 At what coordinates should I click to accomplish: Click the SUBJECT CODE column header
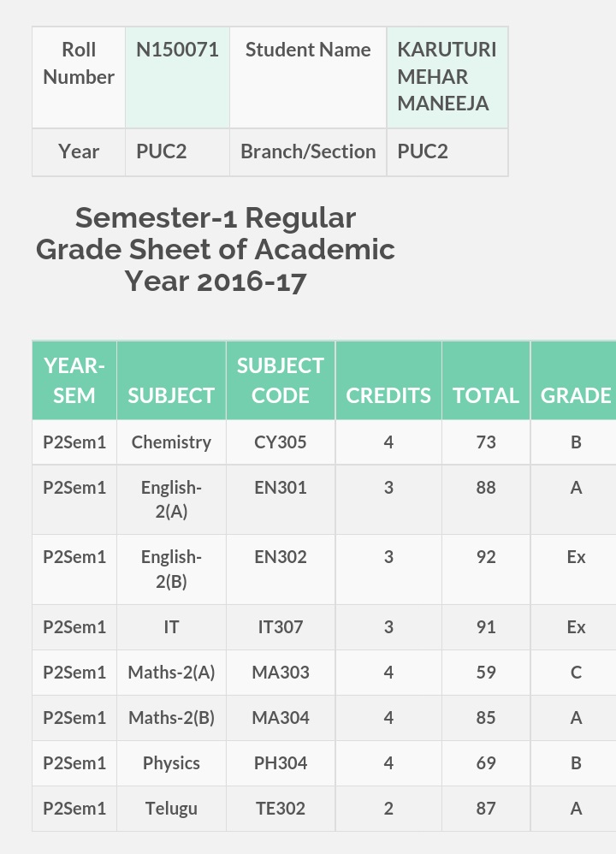[281, 380]
